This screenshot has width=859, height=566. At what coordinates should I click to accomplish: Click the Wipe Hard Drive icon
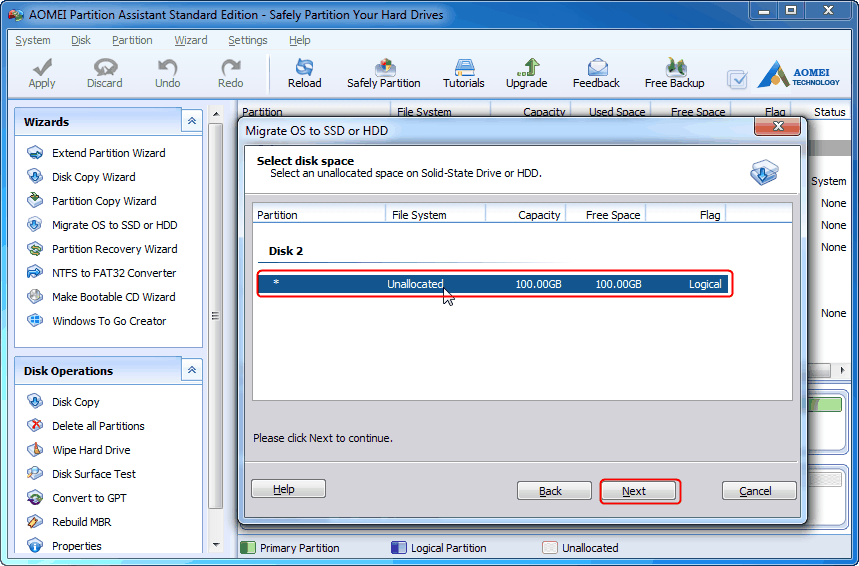pyautogui.click(x=35, y=450)
